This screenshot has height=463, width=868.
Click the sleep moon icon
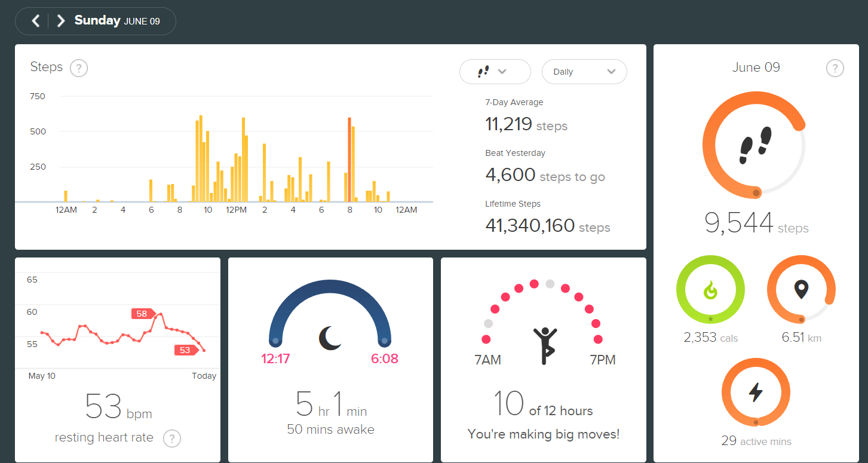pyautogui.click(x=330, y=338)
